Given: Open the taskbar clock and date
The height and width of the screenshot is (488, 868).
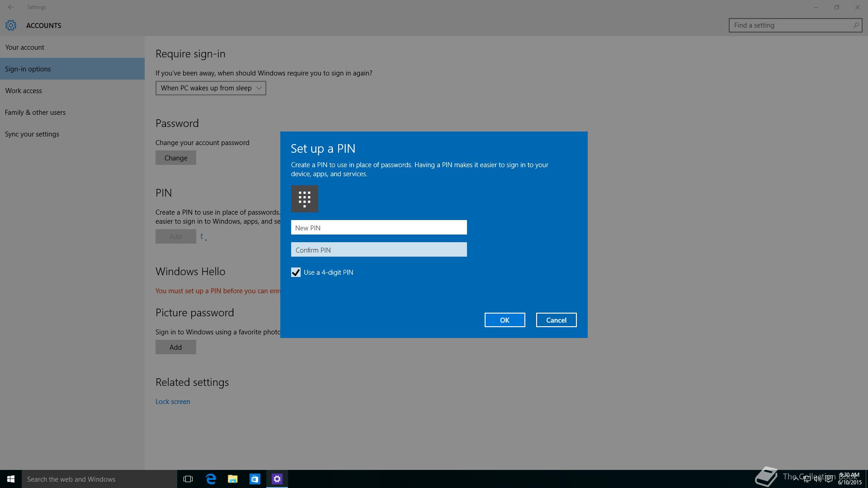Looking at the screenshot, I should [x=849, y=479].
